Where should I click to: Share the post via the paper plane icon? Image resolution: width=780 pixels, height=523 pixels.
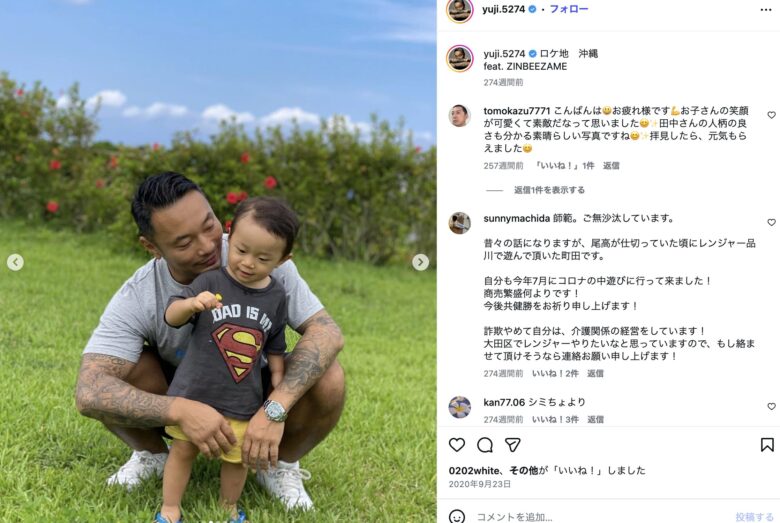pos(513,445)
